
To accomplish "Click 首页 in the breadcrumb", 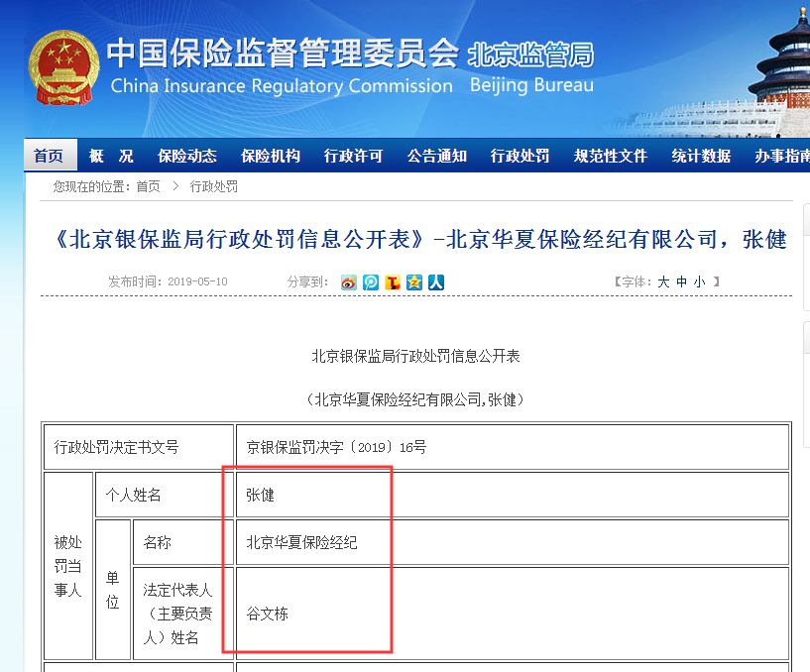I will (148, 186).
